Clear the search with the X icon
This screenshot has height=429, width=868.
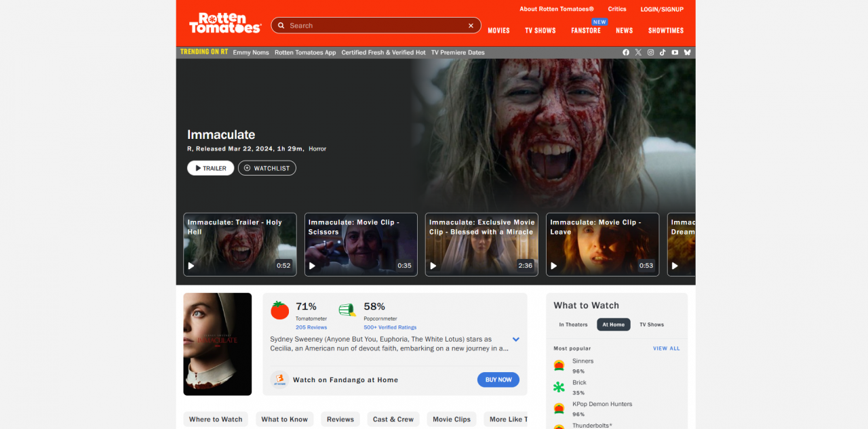point(471,25)
